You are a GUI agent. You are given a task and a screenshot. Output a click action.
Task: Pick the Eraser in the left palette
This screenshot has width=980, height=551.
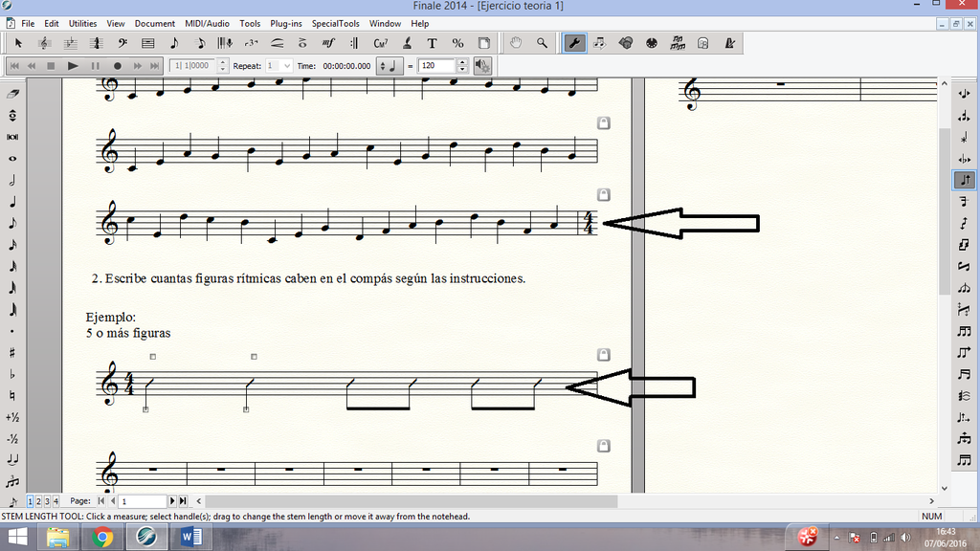click(12, 95)
